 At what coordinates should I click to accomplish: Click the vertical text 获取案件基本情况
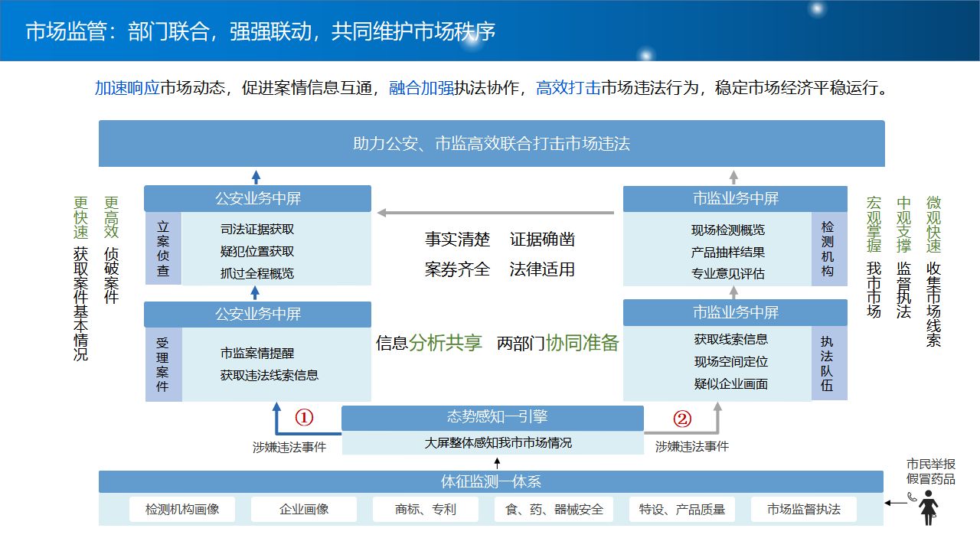click(x=80, y=305)
